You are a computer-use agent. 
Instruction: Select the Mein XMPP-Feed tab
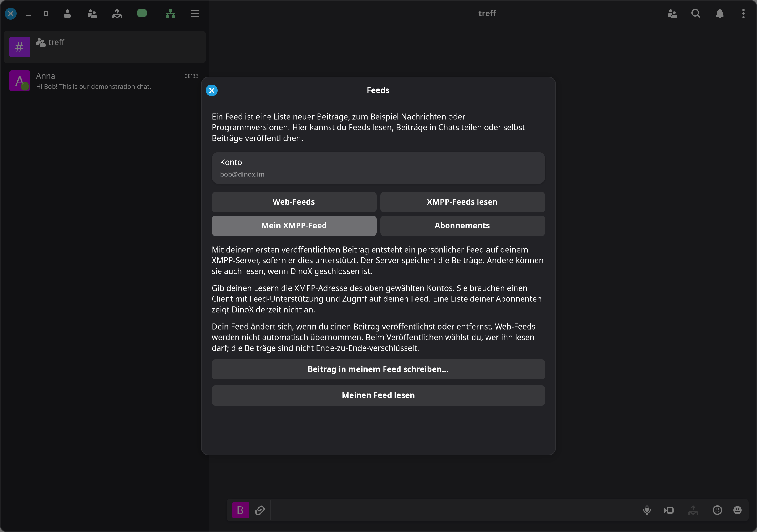(294, 226)
